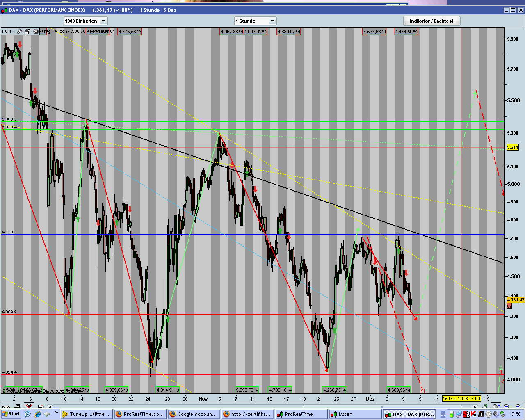The height and width of the screenshot is (420, 525).
Task: Click the 4.723,1 blue level label
Action: pyautogui.click(x=9, y=232)
